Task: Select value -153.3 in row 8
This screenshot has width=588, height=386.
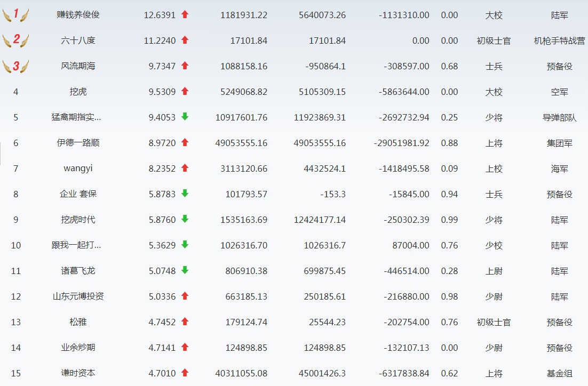Action: (x=333, y=194)
